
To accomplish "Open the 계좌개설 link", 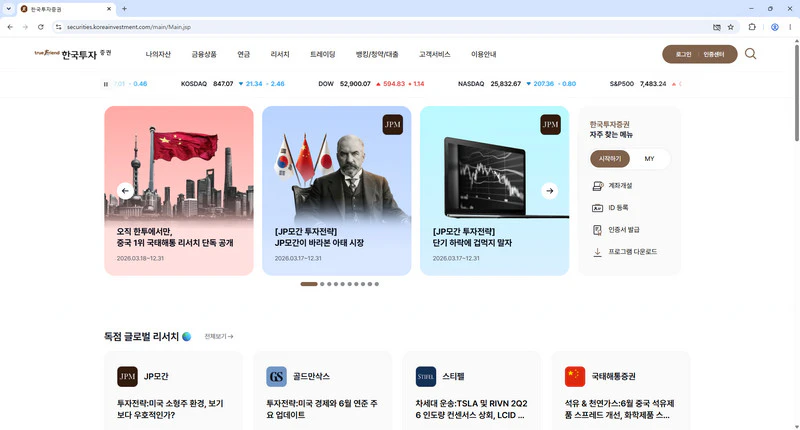I will (x=620, y=186).
